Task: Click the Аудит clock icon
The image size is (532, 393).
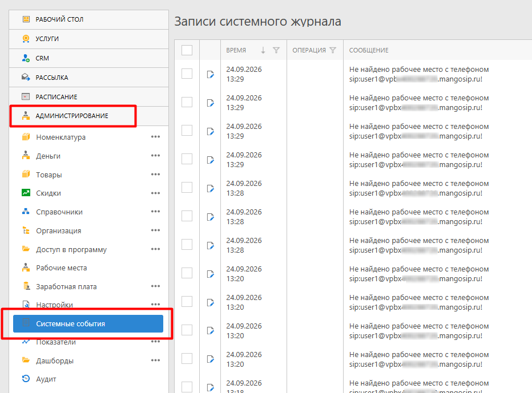Action: 26,379
